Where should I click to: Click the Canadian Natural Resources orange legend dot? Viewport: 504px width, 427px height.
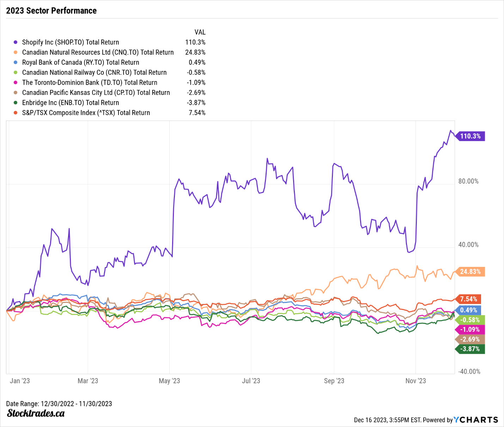coord(16,52)
